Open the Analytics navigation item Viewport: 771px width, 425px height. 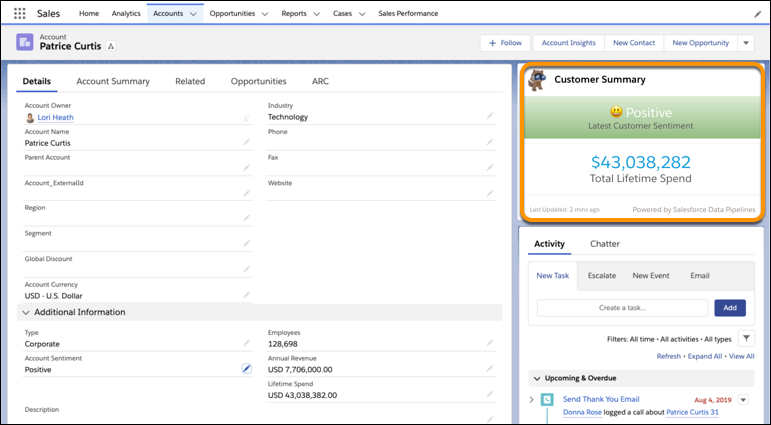tap(126, 13)
